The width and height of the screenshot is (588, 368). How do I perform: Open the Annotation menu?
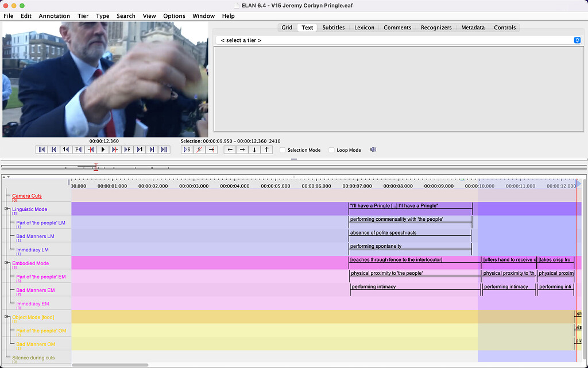54,16
